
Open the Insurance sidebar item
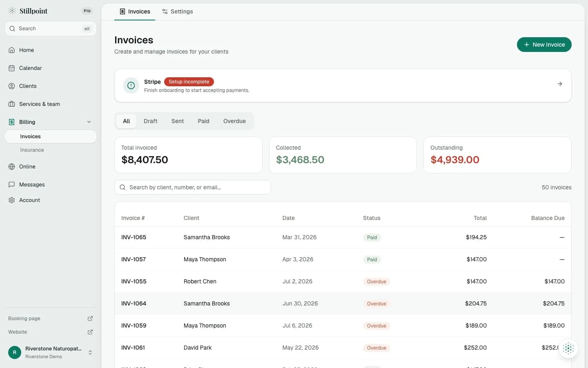51,150
